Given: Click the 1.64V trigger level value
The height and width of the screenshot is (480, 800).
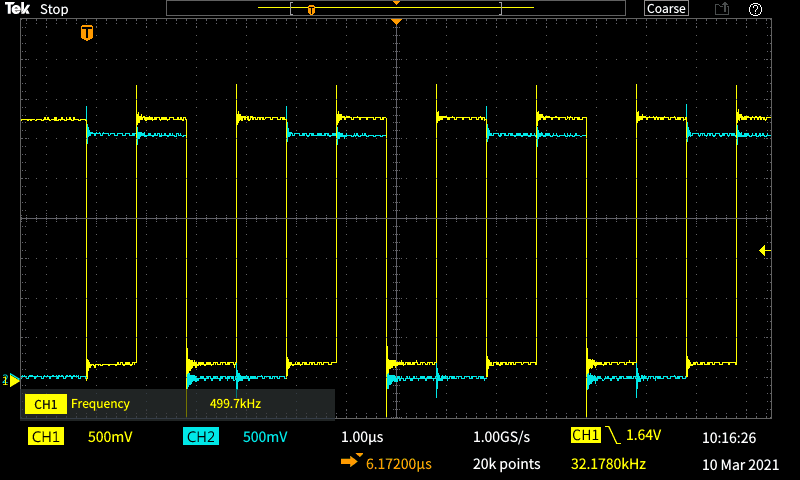Looking at the screenshot, I should (645, 436).
